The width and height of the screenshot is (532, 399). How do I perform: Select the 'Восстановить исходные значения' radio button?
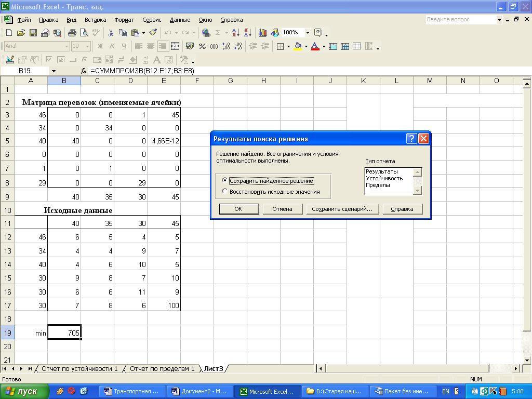[224, 191]
